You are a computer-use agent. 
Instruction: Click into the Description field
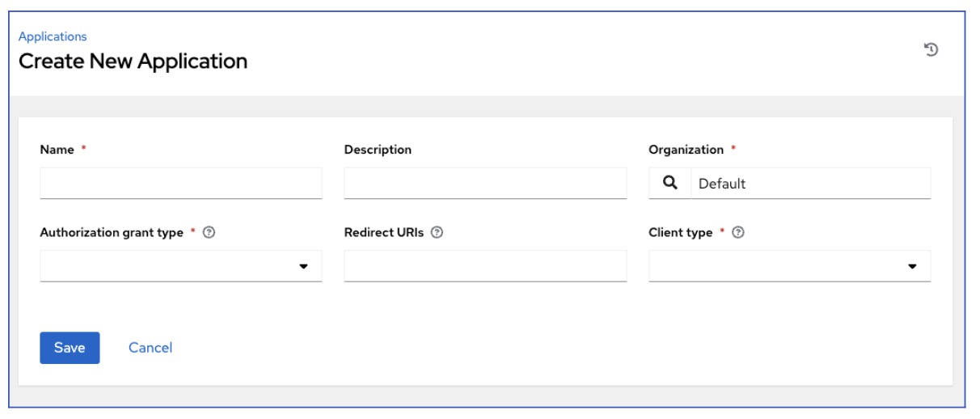coord(485,184)
